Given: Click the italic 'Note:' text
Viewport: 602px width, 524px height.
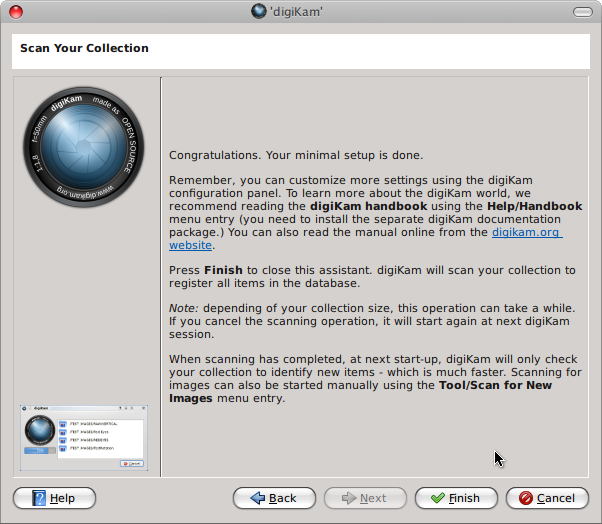Looking at the screenshot, I should coord(184,308).
